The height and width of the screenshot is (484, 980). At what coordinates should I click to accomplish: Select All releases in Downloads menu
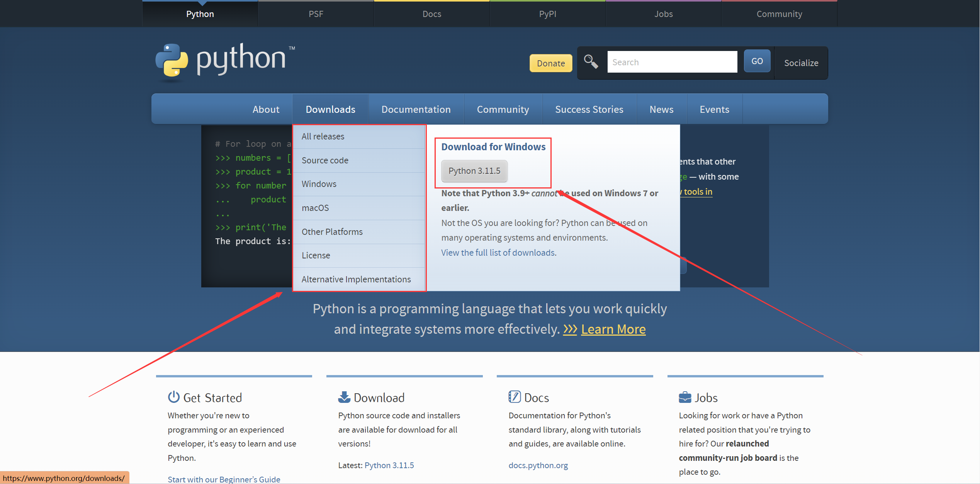coord(323,136)
